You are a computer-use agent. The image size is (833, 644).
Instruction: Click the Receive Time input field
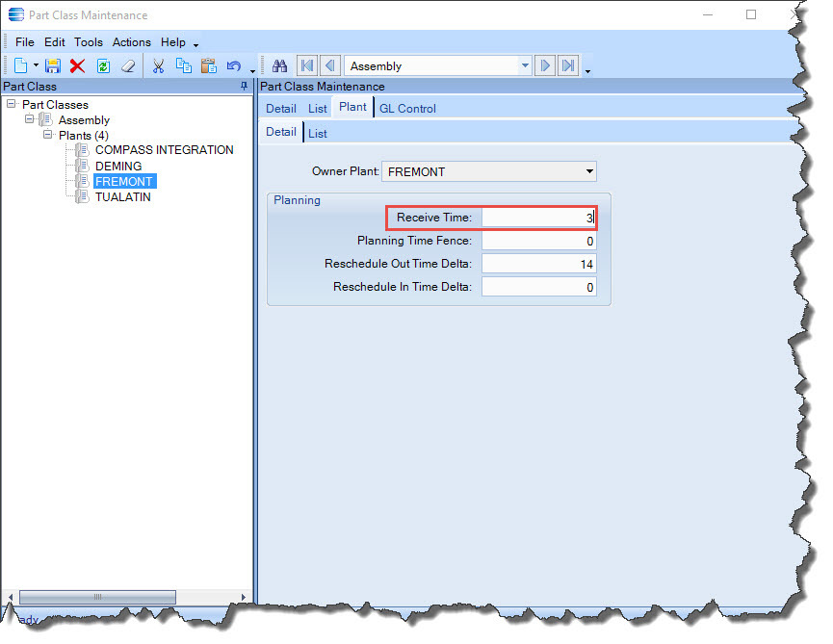(538, 218)
